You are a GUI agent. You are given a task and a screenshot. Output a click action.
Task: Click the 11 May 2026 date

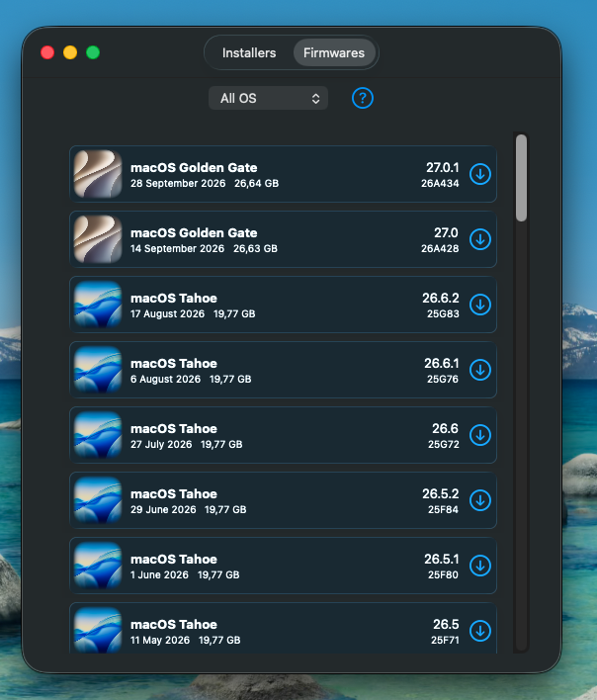[160, 640]
